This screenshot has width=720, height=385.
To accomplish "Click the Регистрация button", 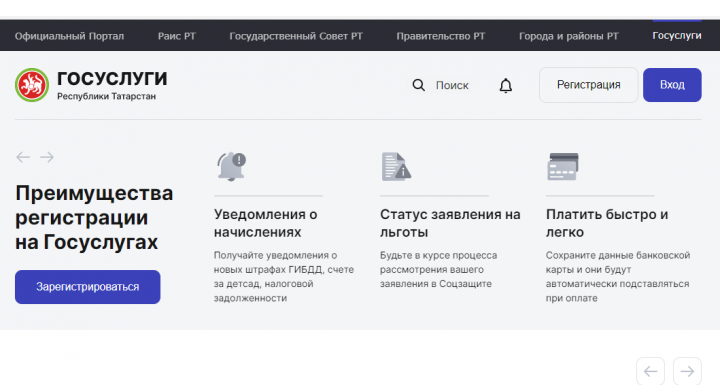I will pyautogui.click(x=589, y=85).
